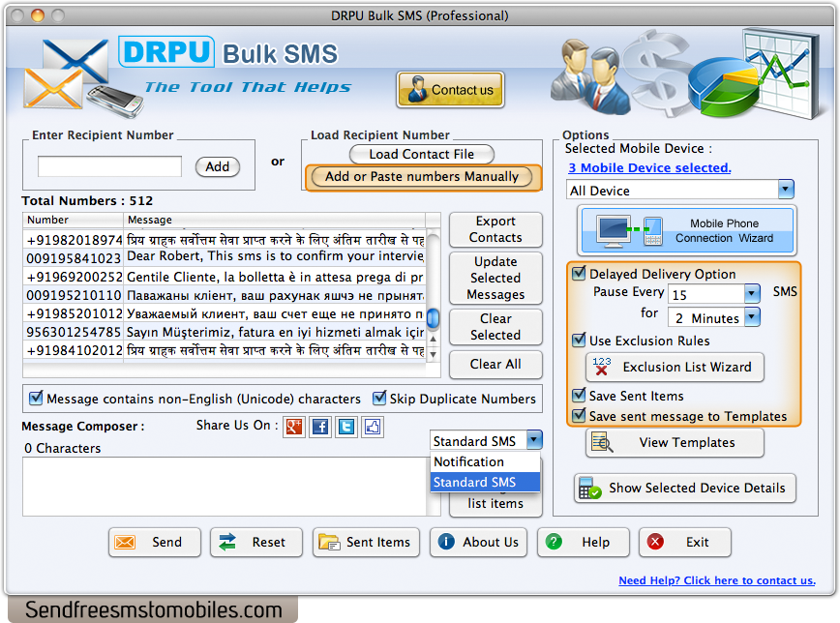This screenshot has width=840, height=623.
Task: Click the partially hidden list items button
Action: (x=495, y=505)
